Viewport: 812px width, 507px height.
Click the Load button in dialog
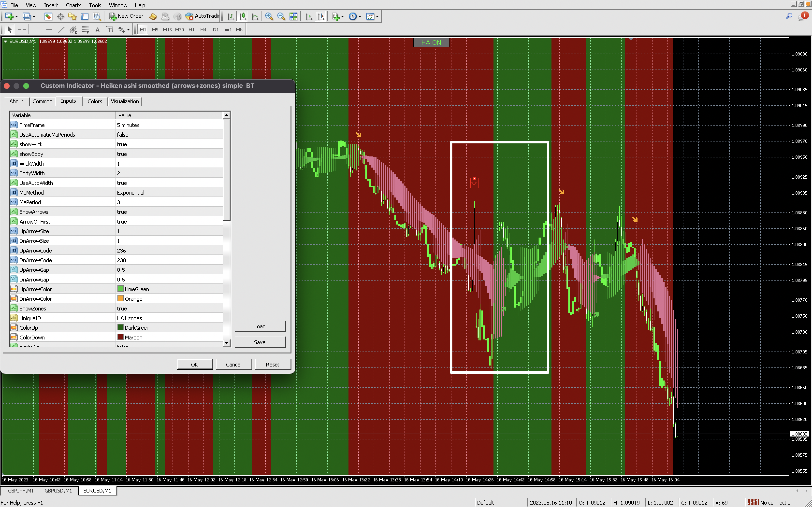point(260,326)
